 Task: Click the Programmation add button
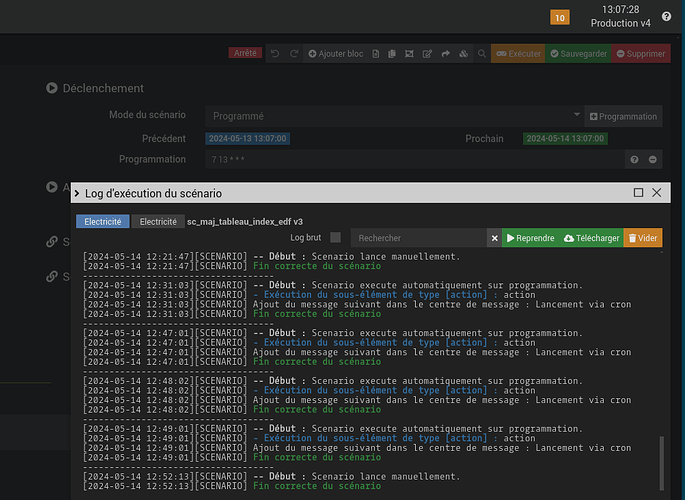[623, 117]
